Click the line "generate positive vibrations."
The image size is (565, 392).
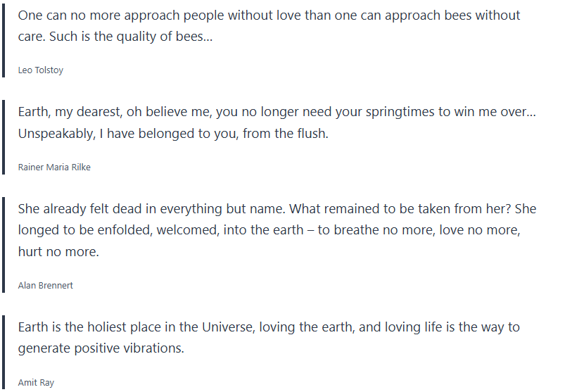(101, 349)
